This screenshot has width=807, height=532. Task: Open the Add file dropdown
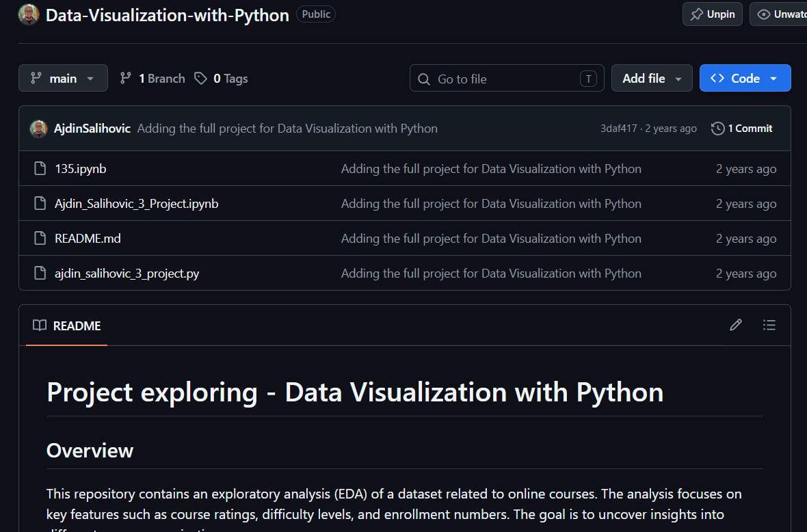pyautogui.click(x=652, y=78)
